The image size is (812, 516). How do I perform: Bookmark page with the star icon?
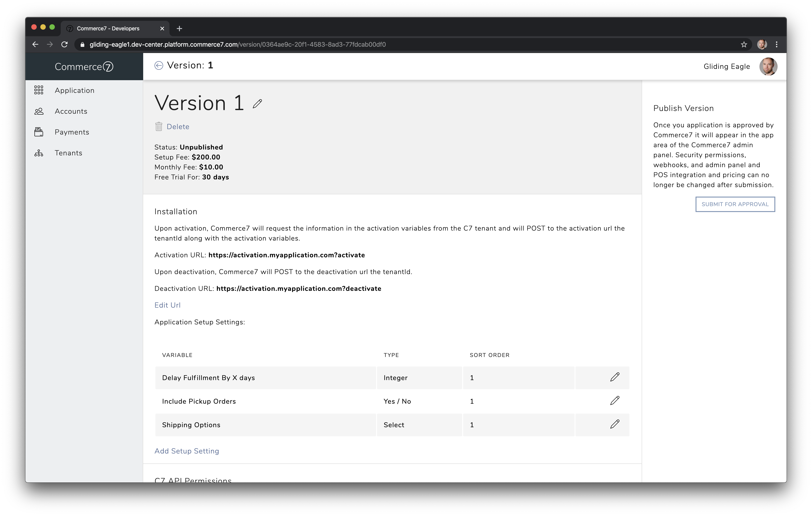click(744, 44)
